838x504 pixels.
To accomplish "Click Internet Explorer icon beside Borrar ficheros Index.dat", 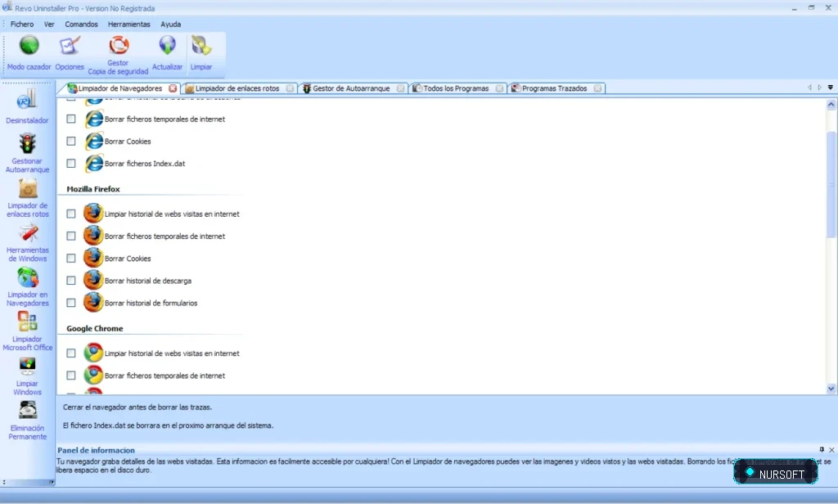I will pyautogui.click(x=94, y=164).
